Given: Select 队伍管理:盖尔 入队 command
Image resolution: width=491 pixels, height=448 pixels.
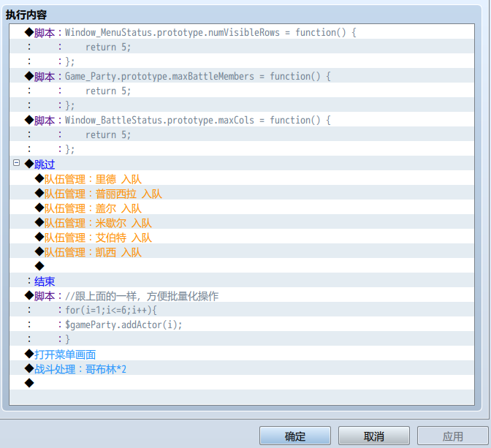Looking at the screenshot, I should tap(242, 207).
